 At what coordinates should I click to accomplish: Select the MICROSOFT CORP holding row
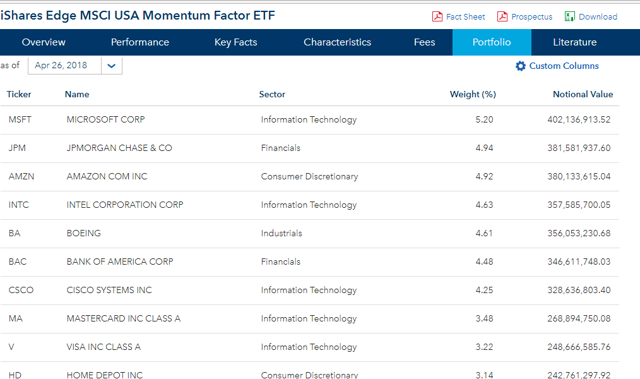coord(309,120)
